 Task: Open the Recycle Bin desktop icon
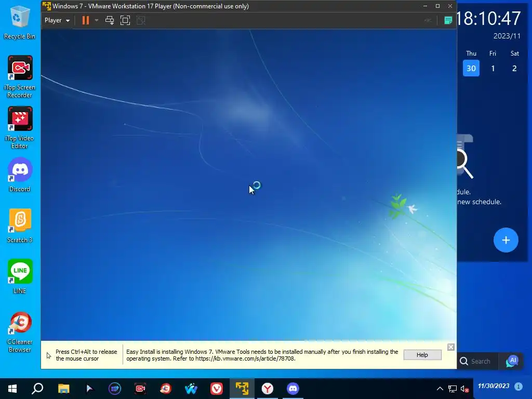pyautogui.click(x=20, y=22)
